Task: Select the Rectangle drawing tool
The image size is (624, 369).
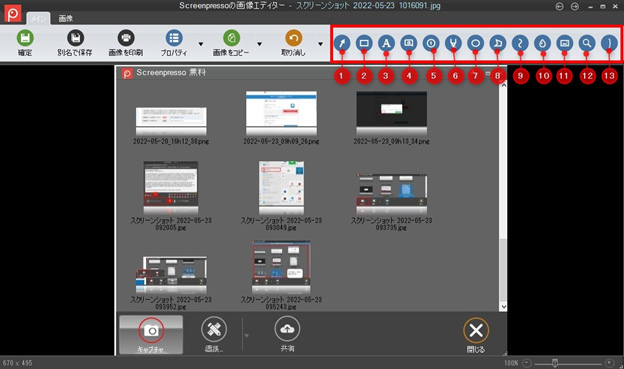Action: 364,43
